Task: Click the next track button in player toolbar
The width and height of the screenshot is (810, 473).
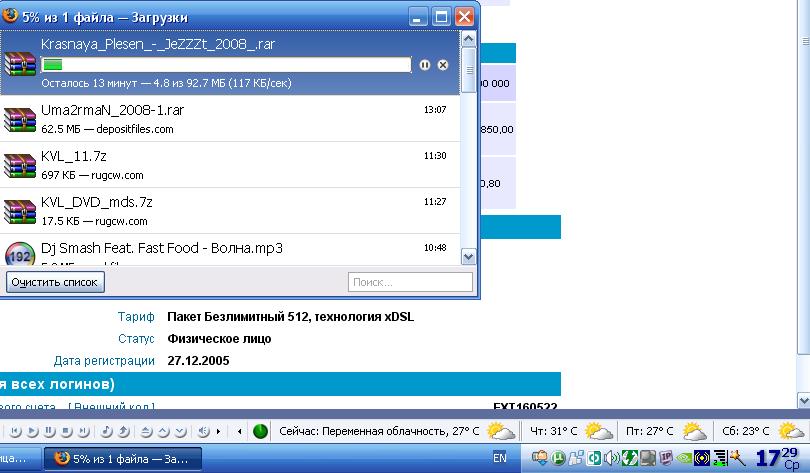Action: pos(84,431)
